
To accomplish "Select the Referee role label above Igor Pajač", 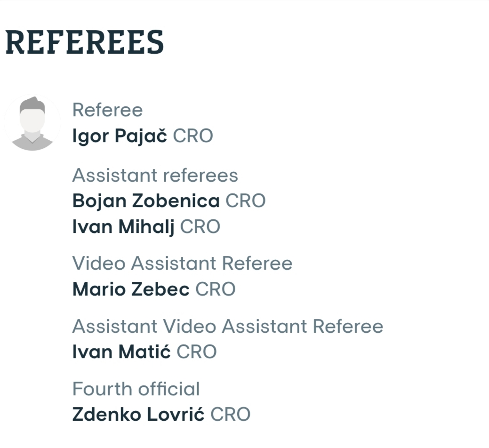I will [107, 110].
